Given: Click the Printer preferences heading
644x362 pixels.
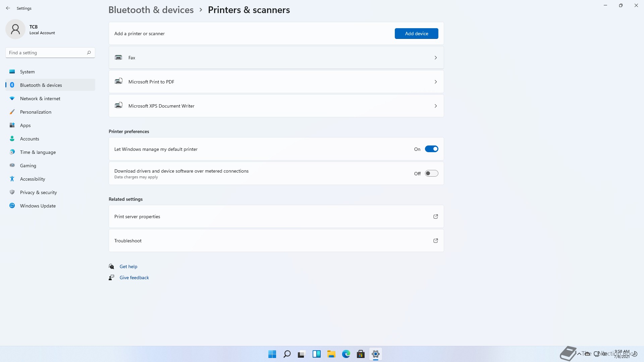Looking at the screenshot, I should [129, 131].
